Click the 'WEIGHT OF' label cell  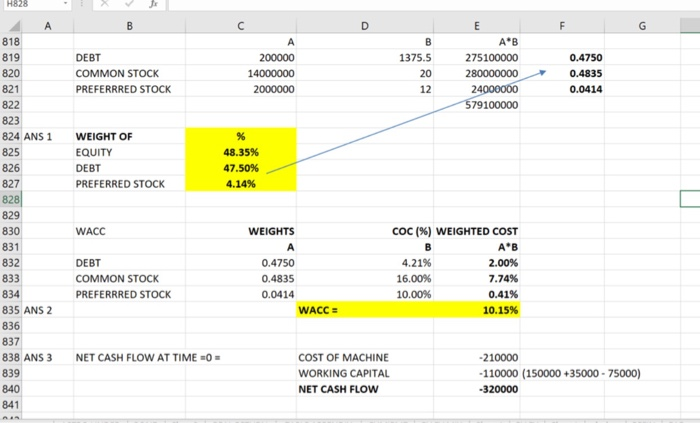click(129, 137)
